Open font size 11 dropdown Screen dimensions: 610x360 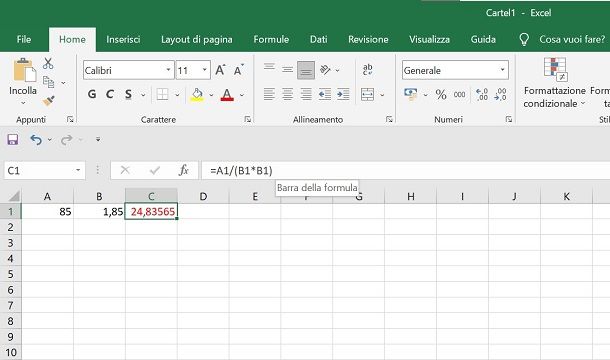205,70
